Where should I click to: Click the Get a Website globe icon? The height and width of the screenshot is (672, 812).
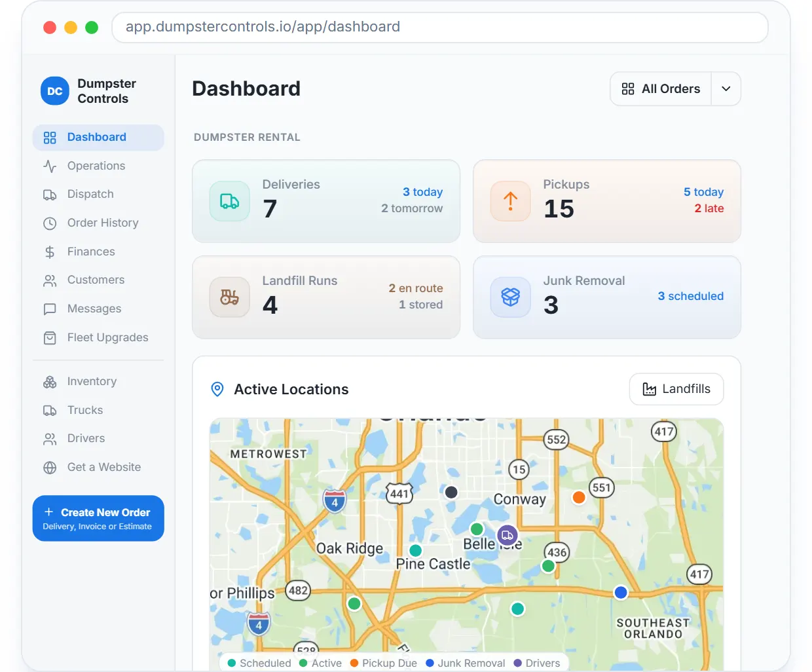(50, 468)
